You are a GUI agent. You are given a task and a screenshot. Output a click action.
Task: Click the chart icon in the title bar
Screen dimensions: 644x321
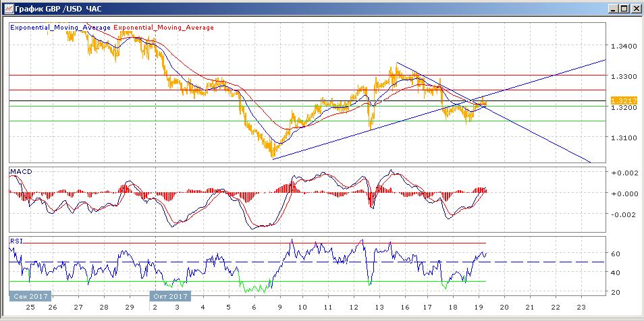point(8,9)
